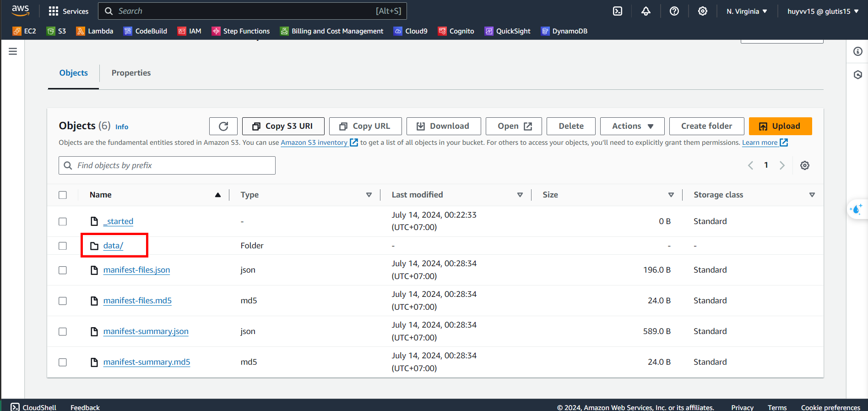This screenshot has width=868, height=411.
Task: Check the manifest-summary.md5 row
Action: (63, 362)
